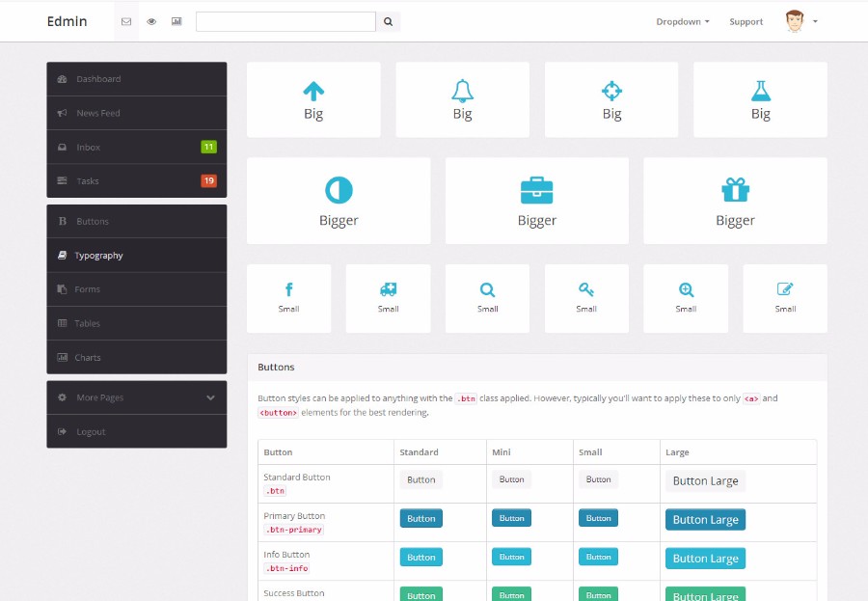Click the Edmin brand logo

click(x=67, y=21)
